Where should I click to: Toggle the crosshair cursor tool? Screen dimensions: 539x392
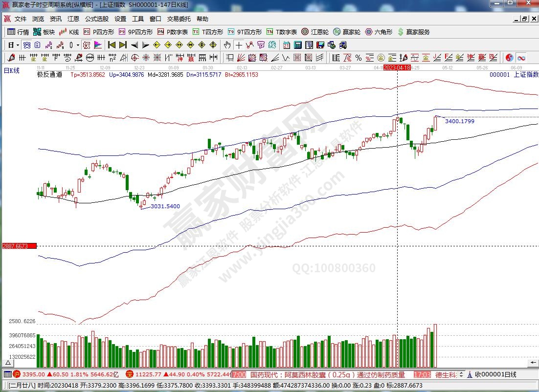click(239, 45)
